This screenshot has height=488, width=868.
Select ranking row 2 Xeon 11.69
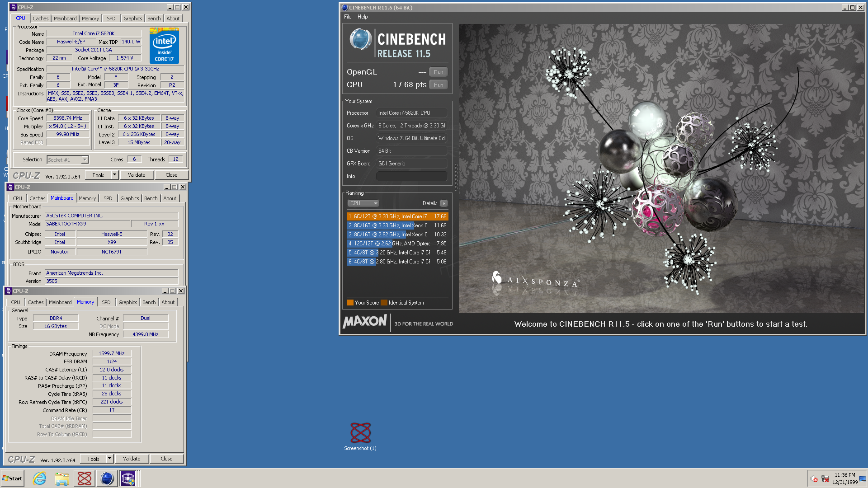click(397, 225)
